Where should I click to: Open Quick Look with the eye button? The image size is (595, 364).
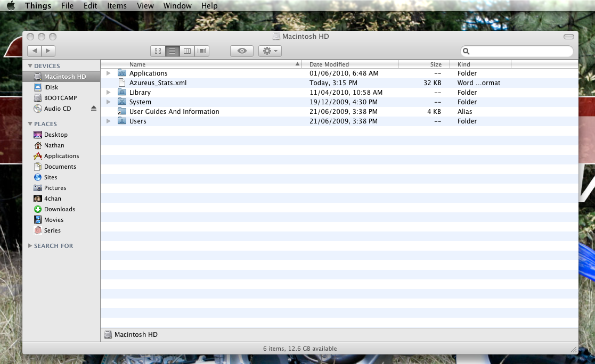(x=242, y=51)
